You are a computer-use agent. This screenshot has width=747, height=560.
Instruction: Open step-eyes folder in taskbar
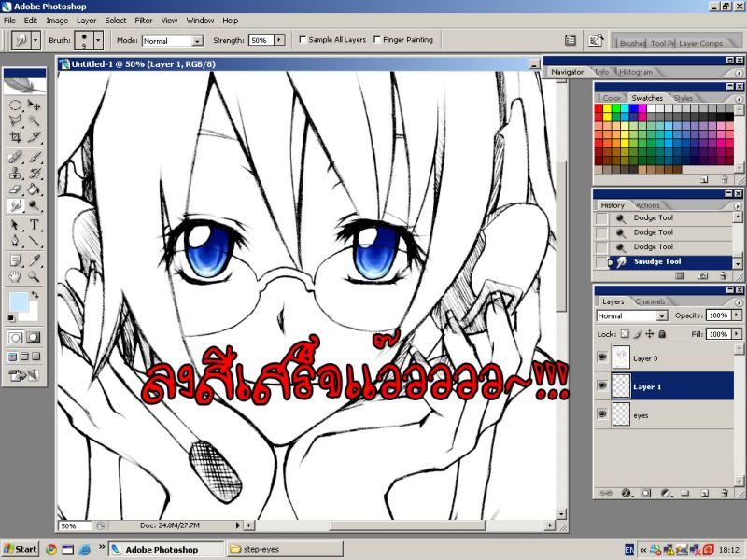click(285, 549)
